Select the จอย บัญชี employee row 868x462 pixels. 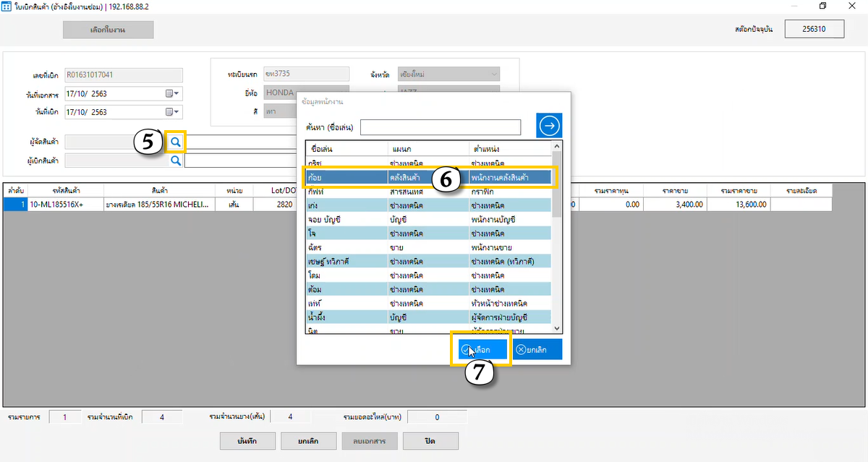tap(347, 218)
